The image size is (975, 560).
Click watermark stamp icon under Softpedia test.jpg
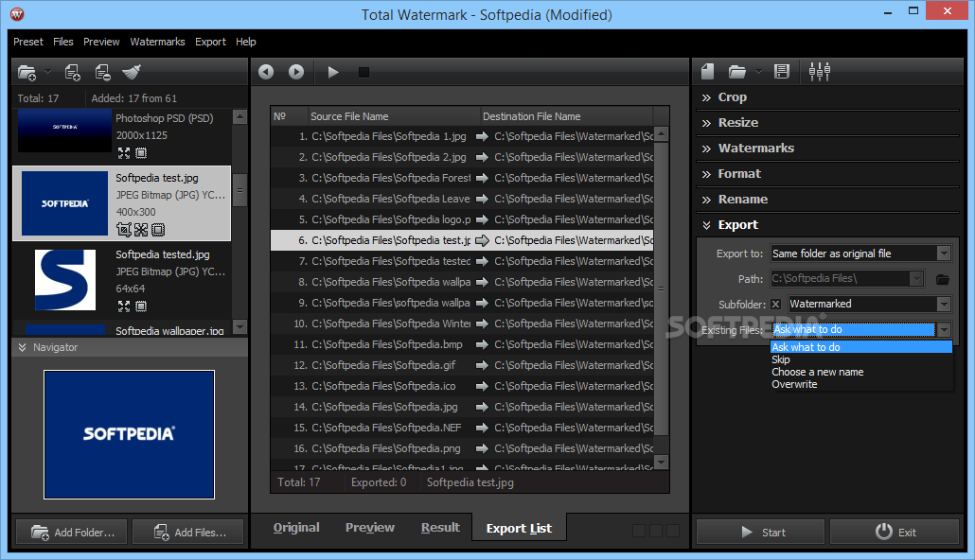click(x=159, y=230)
